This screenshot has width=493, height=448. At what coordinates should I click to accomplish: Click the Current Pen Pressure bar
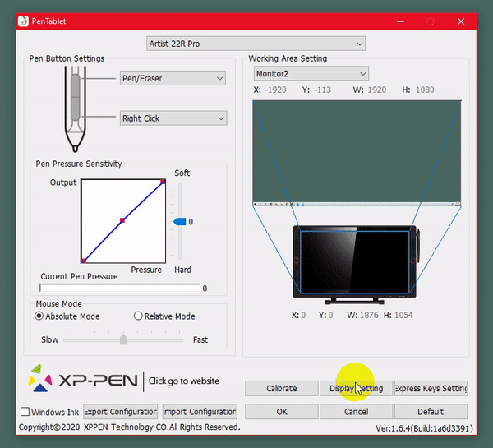pyautogui.click(x=120, y=288)
